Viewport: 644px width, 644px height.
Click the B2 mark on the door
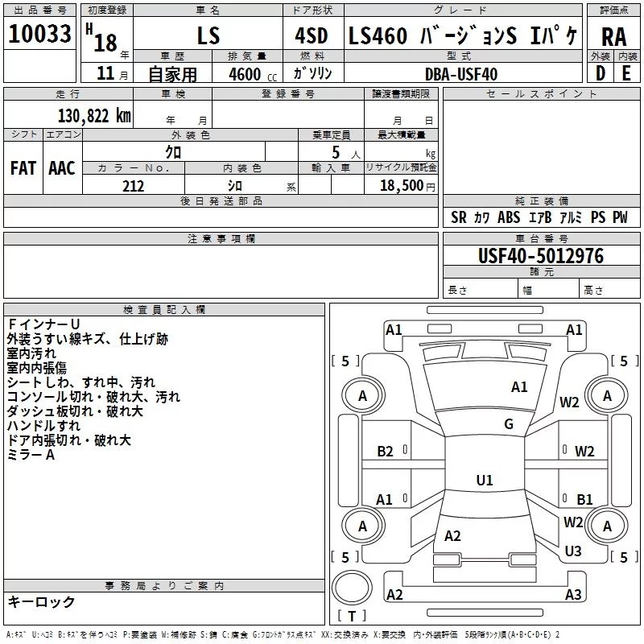pos(385,452)
